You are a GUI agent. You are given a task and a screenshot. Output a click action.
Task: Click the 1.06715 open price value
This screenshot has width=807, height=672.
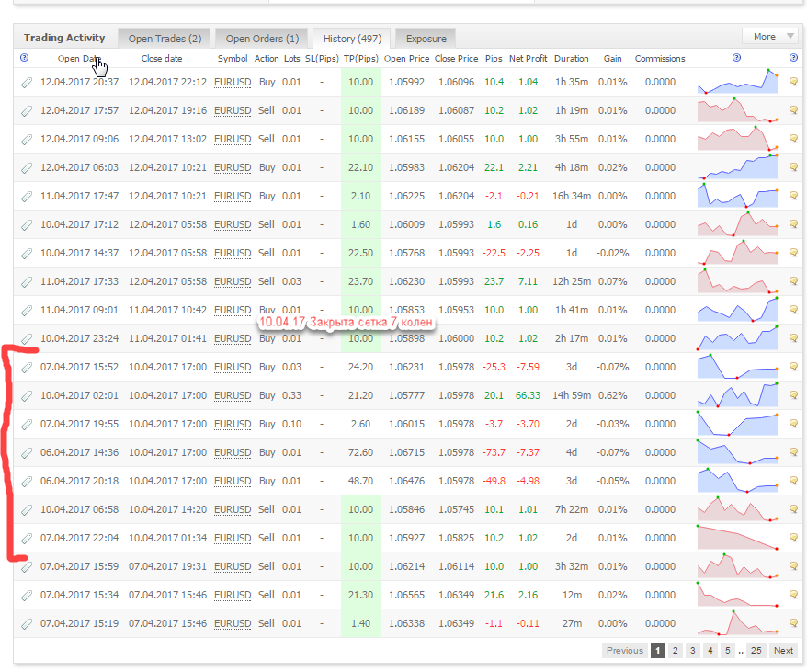[x=406, y=452]
